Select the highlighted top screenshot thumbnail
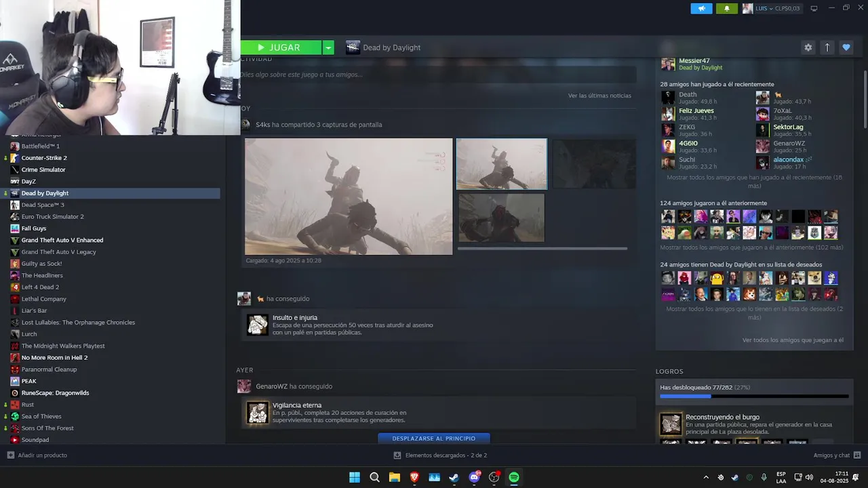Viewport: 868px width, 488px height. [x=502, y=164]
